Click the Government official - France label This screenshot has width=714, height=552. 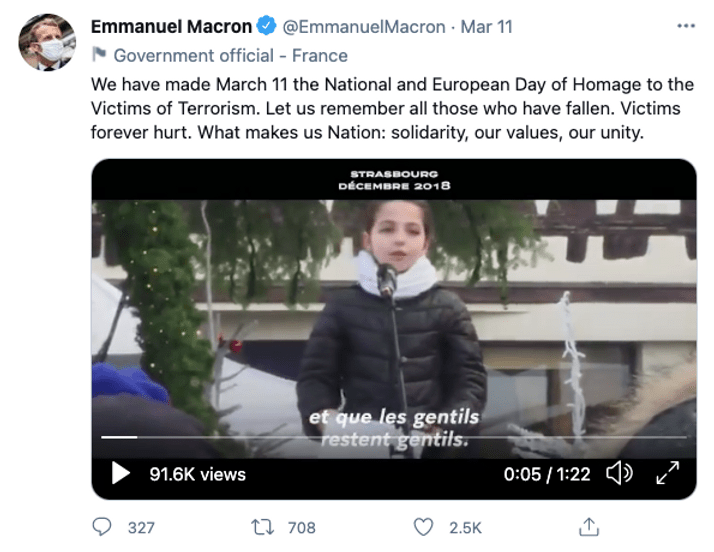(230, 55)
